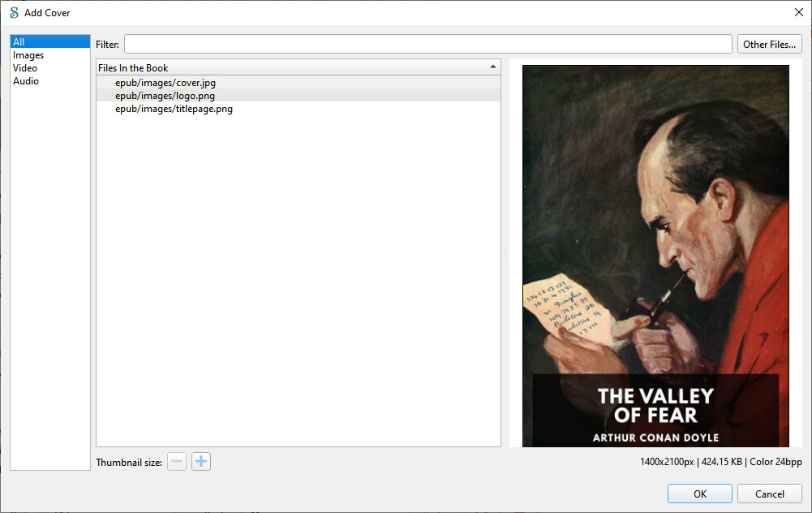This screenshot has height=513, width=812.
Task: Select the Images category
Action: click(x=50, y=55)
